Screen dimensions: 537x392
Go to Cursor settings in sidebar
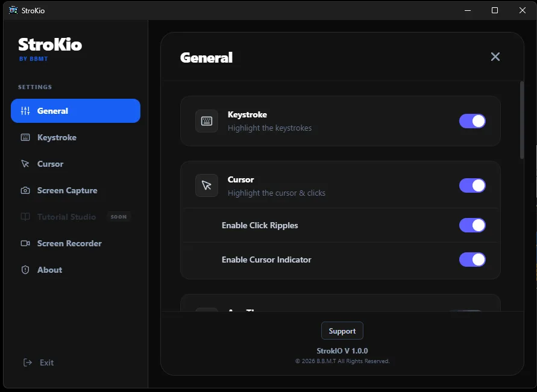[76, 164]
